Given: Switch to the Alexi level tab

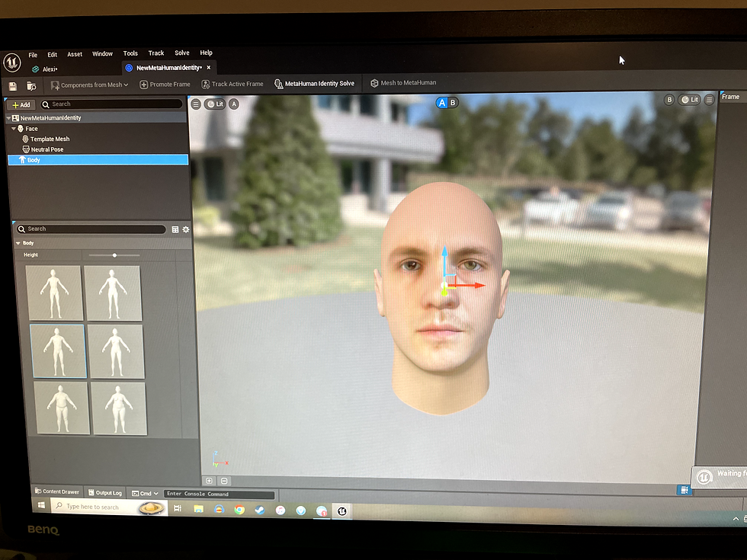Looking at the screenshot, I should pyautogui.click(x=45, y=69).
